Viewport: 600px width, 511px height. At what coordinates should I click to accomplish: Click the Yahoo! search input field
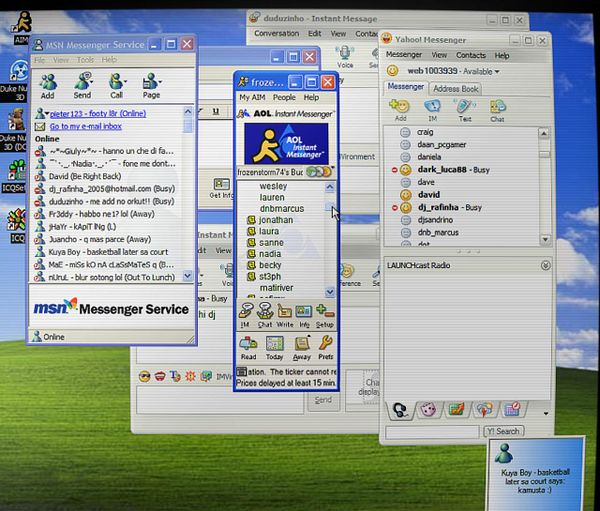click(x=432, y=432)
